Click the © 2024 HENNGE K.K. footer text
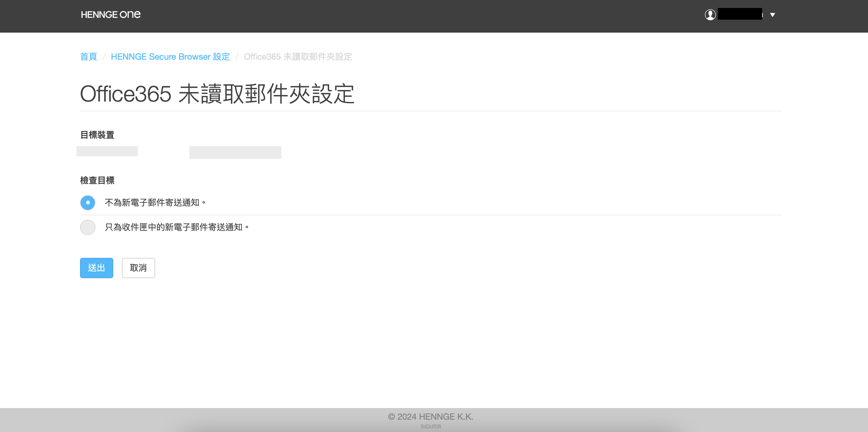Screen dimensions: 868x432 (x=430, y=417)
